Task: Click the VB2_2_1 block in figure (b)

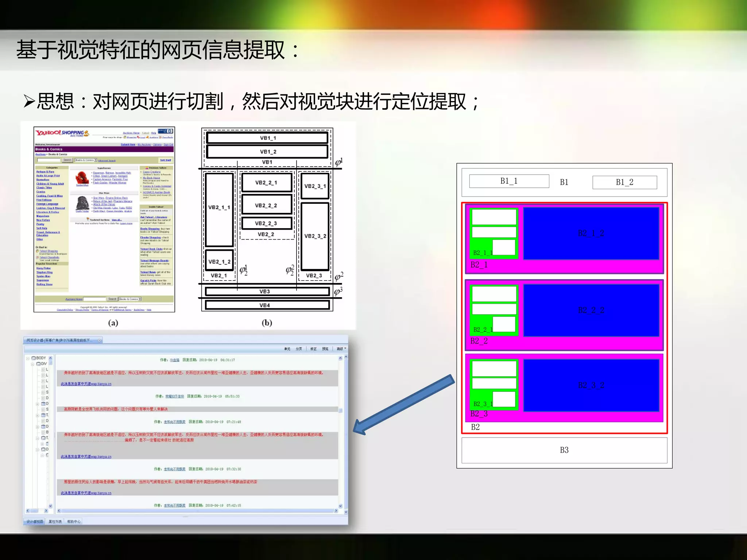Action: tap(267, 183)
